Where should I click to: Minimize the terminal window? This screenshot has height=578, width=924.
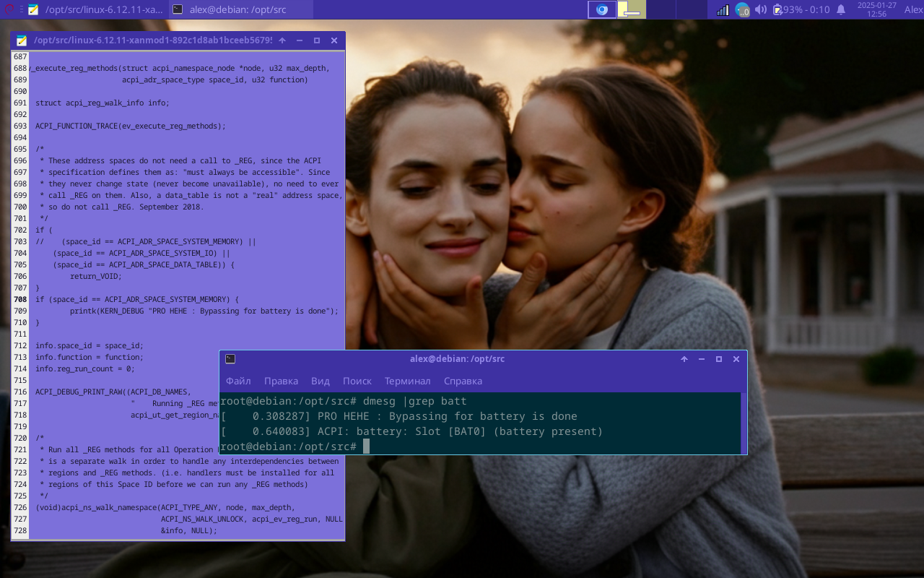(x=702, y=359)
